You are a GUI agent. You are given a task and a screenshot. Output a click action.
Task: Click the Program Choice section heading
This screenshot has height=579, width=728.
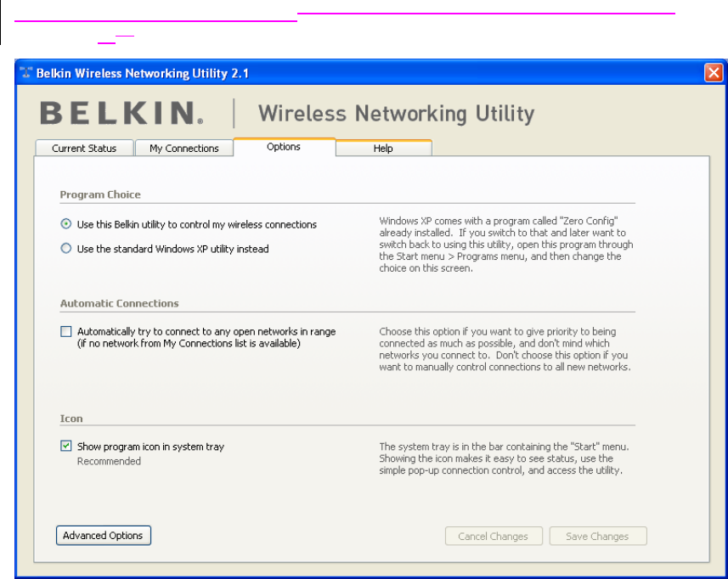click(100, 194)
